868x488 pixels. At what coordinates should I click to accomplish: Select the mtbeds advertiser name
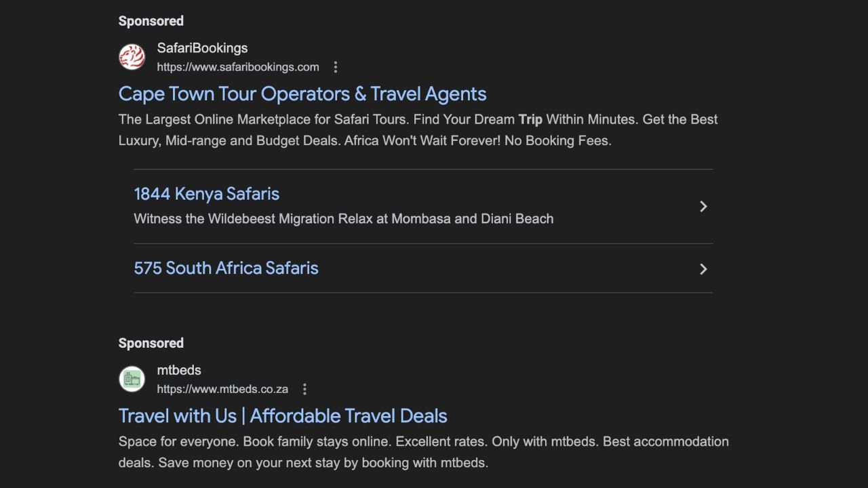coord(179,370)
